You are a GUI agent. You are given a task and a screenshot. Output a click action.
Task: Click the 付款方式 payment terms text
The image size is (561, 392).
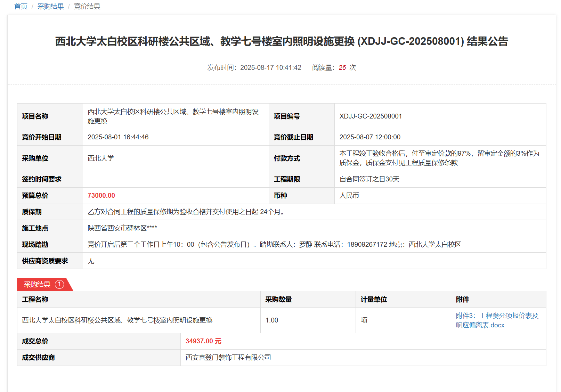click(x=439, y=158)
